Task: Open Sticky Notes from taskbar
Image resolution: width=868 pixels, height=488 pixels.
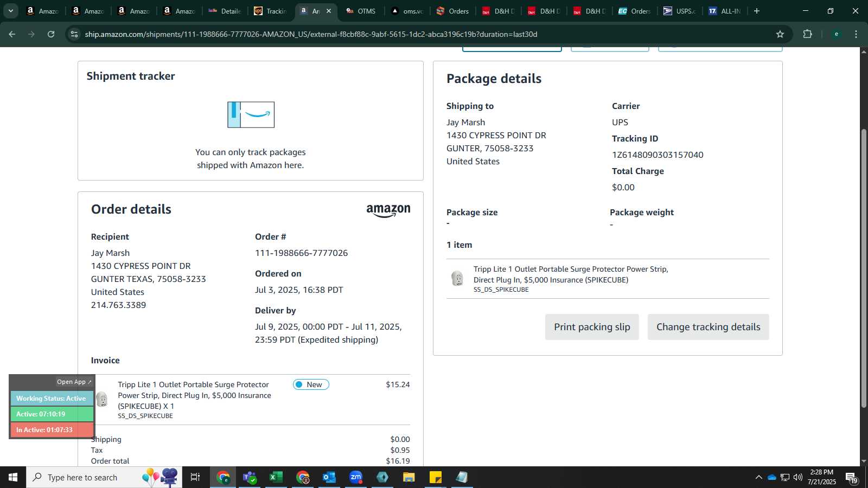Action: tap(435, 477)
